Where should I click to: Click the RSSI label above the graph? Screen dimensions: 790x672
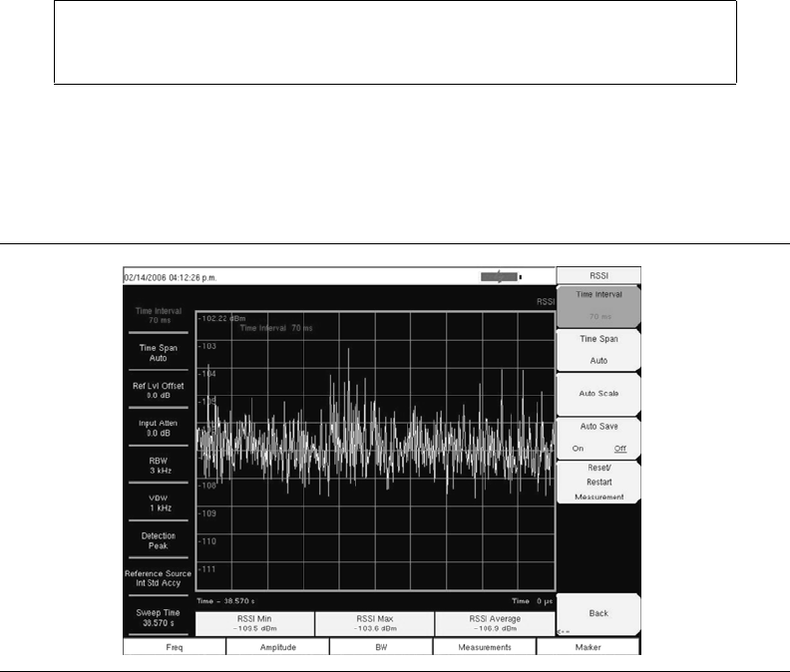[x=546, y=302]
